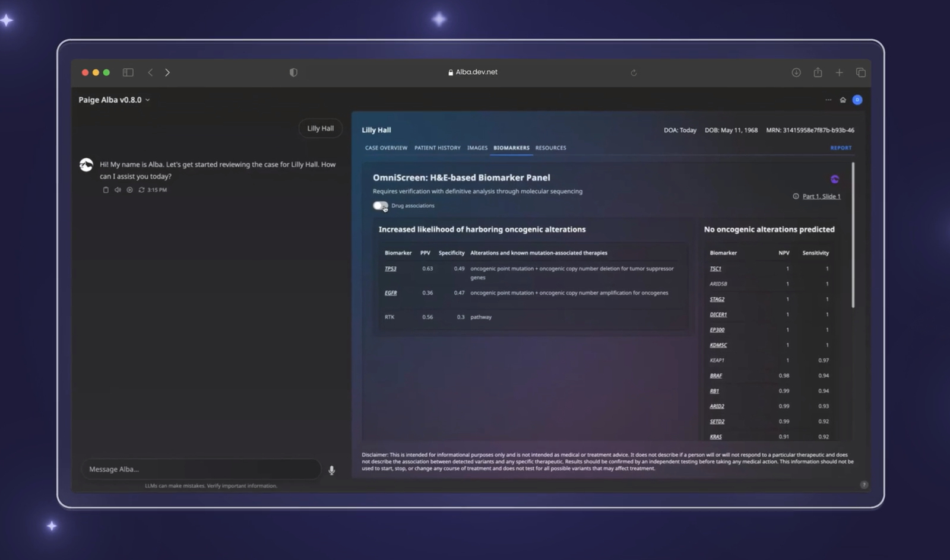The image size is (950, 560).
Task: Open the blue user profile avatar
Action: click(x=857, y=100)
